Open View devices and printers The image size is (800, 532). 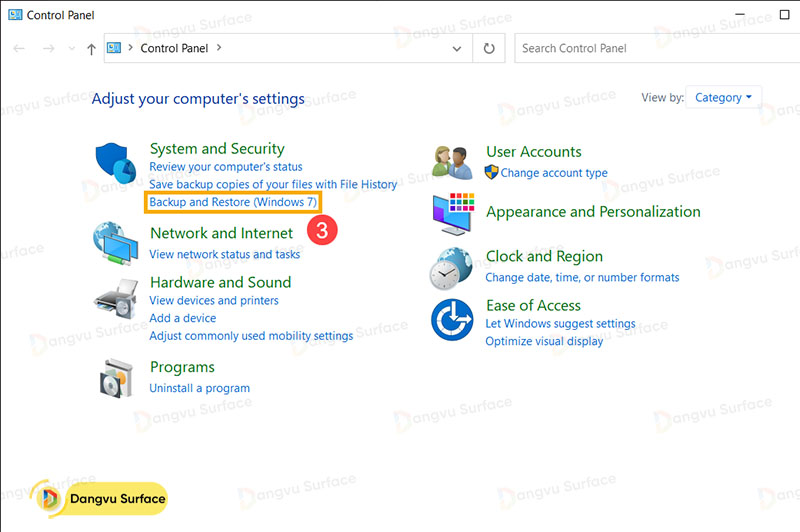tap(214, 300)
